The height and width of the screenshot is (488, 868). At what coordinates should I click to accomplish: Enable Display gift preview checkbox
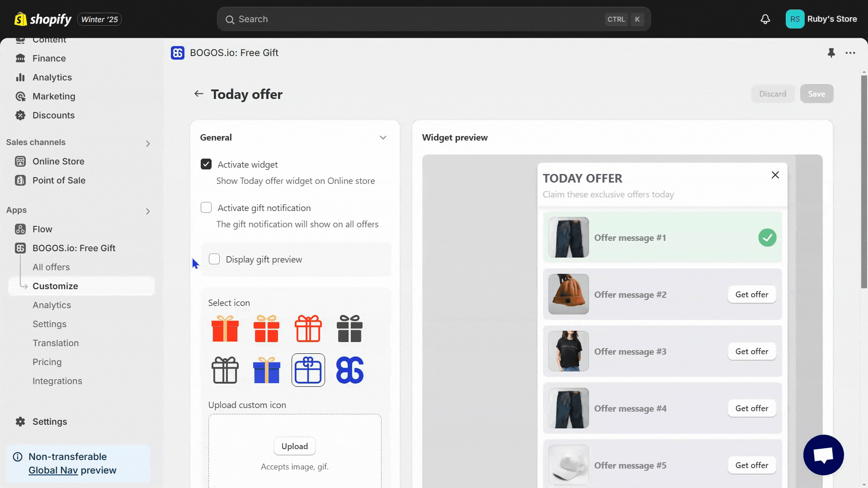(214, 258)
